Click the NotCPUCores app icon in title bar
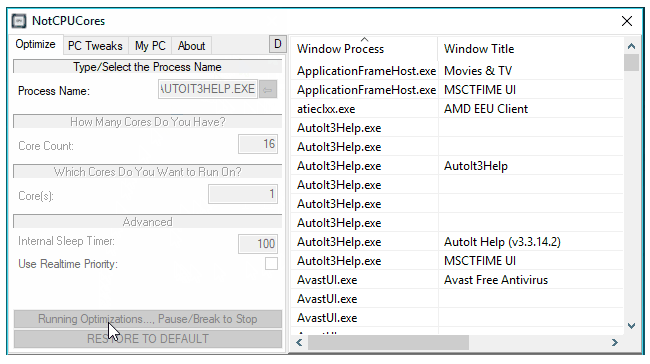650x364 pixels. tap(19, 21)
